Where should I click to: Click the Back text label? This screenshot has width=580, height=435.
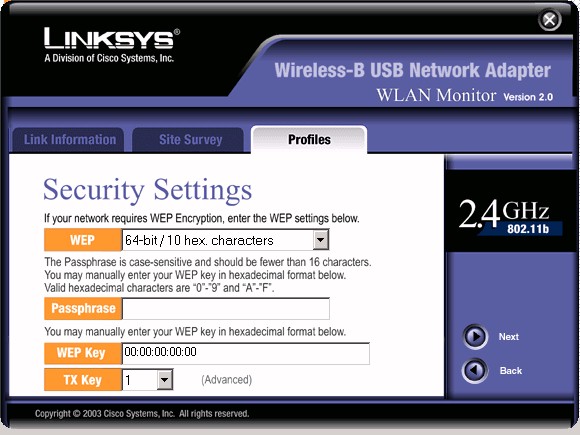point(510,371)
